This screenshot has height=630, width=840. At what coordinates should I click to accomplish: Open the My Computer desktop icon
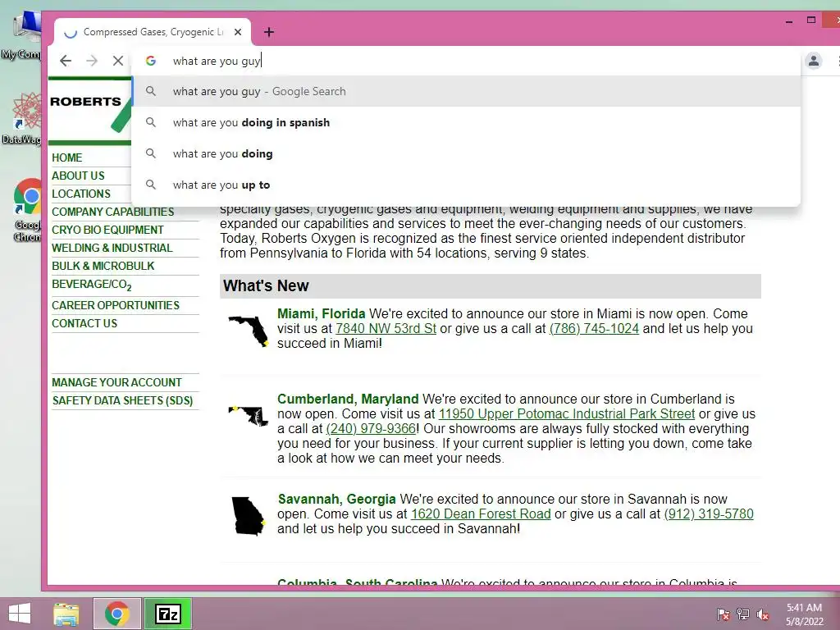(22, 36)
